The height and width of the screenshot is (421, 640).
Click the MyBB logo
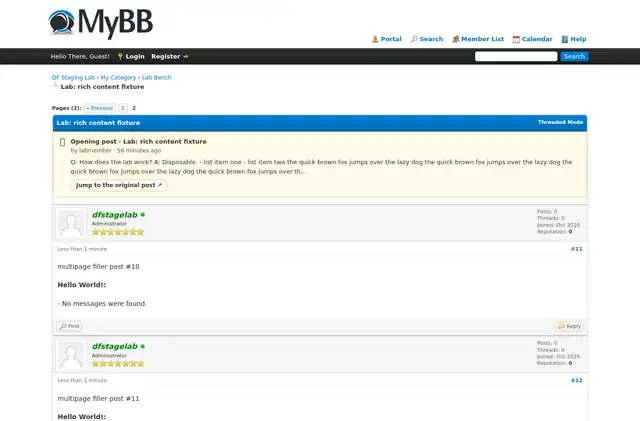[x=100, y=23]
